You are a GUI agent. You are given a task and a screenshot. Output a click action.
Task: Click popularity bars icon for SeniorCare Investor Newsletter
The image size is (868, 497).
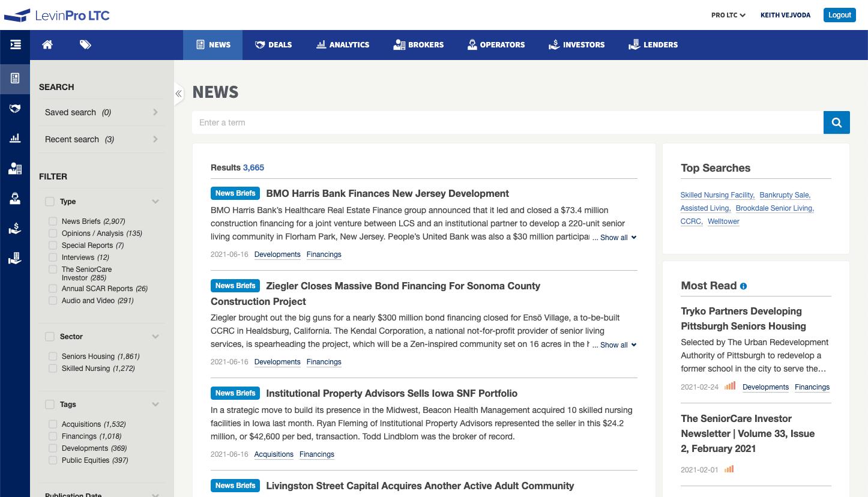(729, 469)
